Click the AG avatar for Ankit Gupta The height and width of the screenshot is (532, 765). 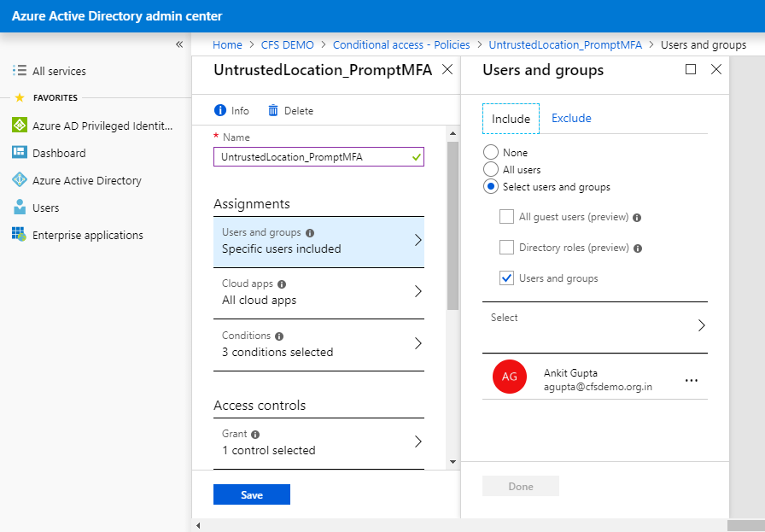pos(510,377)
